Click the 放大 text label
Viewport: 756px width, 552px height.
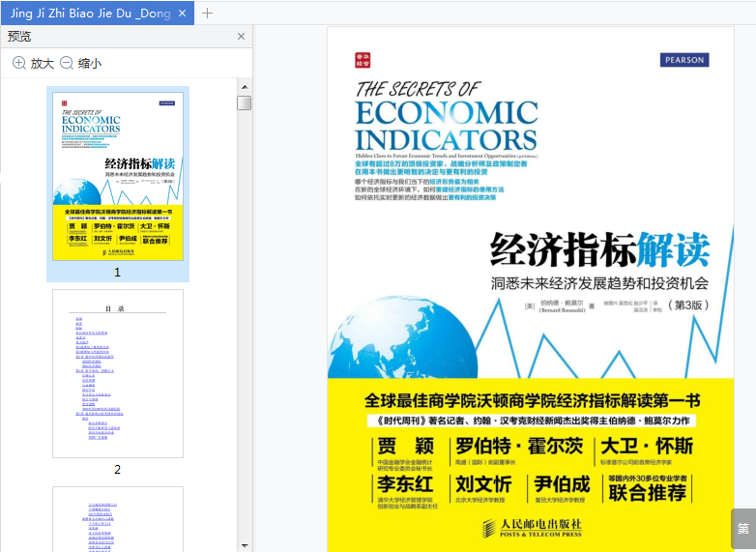[43, 63]
